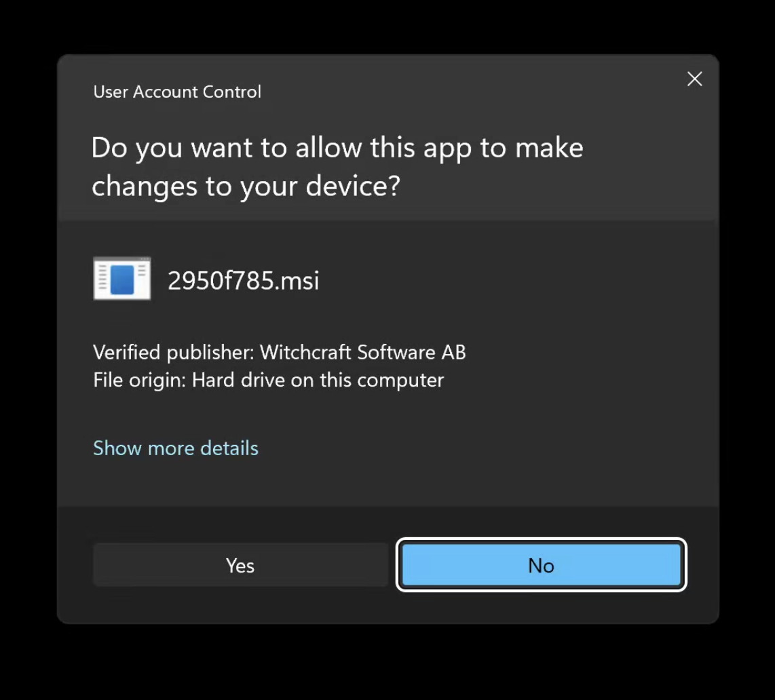This screenshot has width=775, height=700.
Task: Expand the Show more details link
Action: tap(175, 448)
